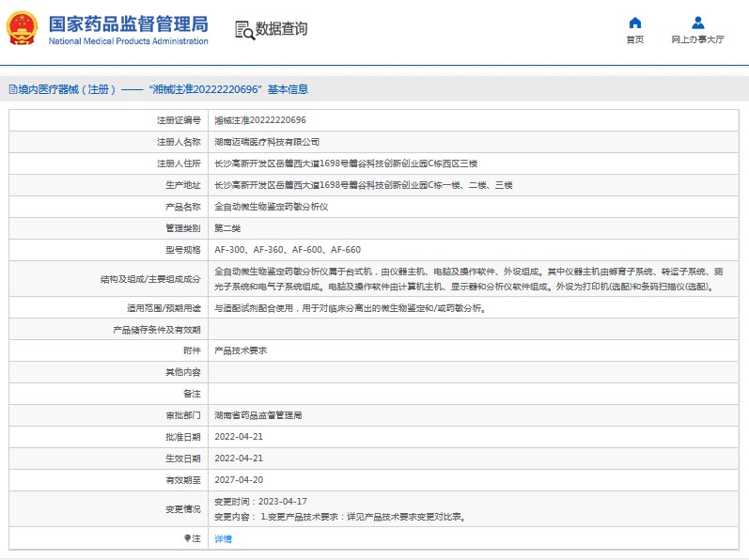Click product name 全自动微生物鉴定药敏分析仪
The width and height of the screenshot is (749, 560).
(272, 206)
